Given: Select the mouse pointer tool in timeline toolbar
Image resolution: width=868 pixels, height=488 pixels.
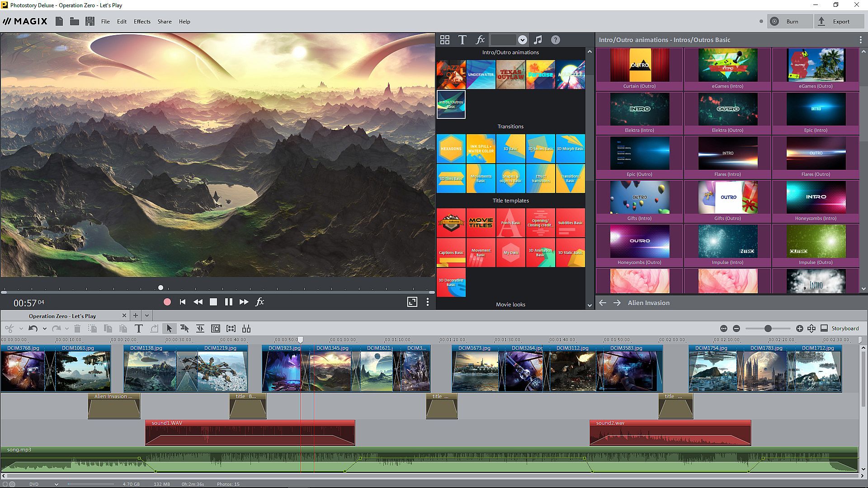Looking at the screenshot, I should (x=170, y=328).
